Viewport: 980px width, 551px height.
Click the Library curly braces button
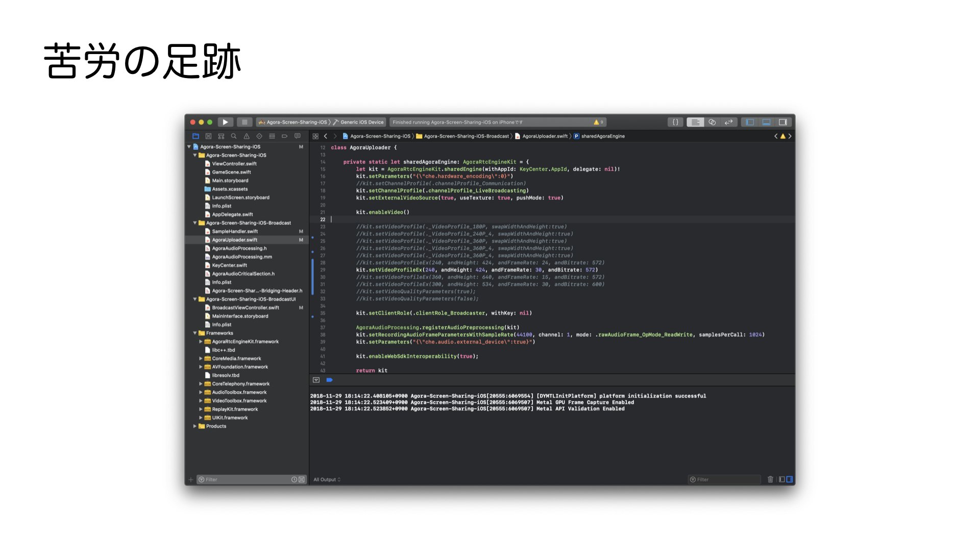[675, 122]
